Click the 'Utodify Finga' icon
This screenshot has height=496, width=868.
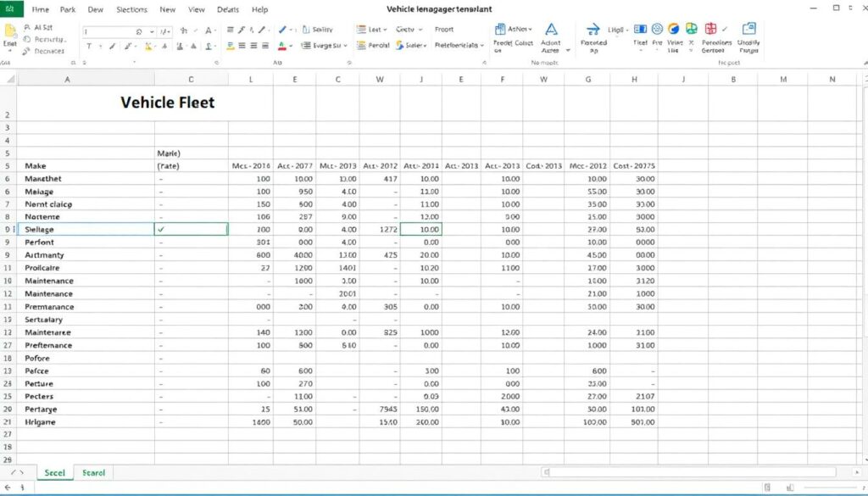(x=749, y=30)
